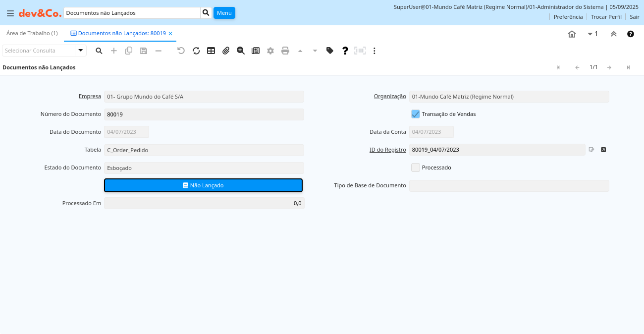
Task: Toggle the Transação de Vendas checkbox
Action: point(416,114)
